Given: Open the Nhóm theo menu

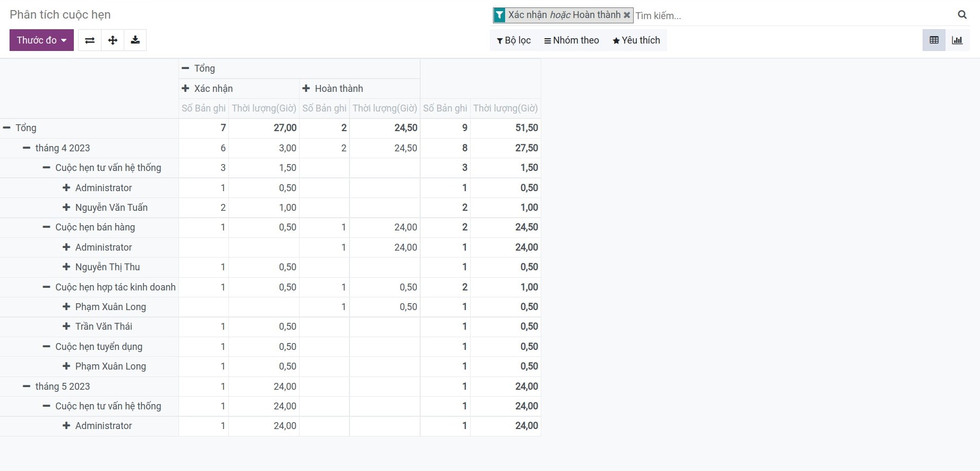Looking at the screenshot, I should click(572, 40).
